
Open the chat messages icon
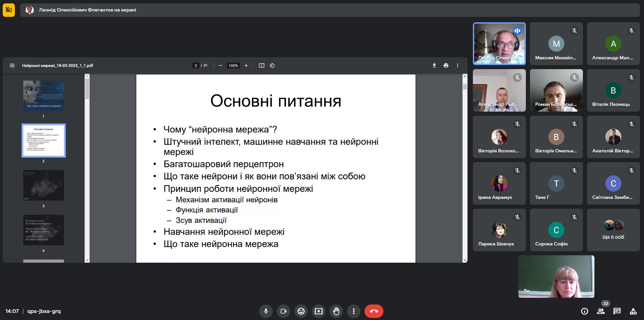617,311
